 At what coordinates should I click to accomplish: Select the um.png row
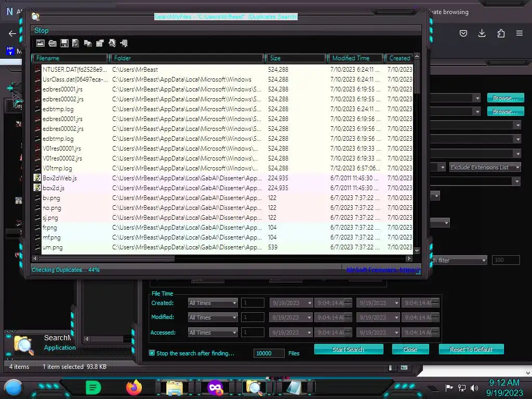(223, 247)
